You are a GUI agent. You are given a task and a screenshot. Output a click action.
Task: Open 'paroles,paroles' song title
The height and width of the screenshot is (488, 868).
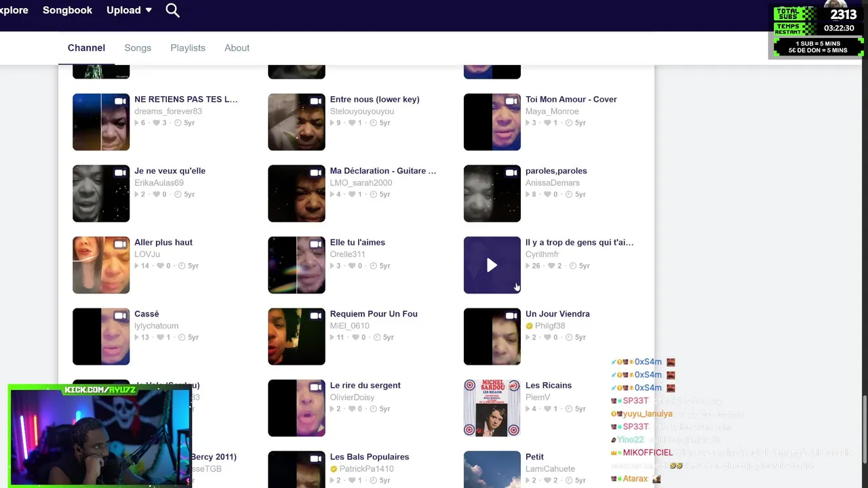[556, 171]
